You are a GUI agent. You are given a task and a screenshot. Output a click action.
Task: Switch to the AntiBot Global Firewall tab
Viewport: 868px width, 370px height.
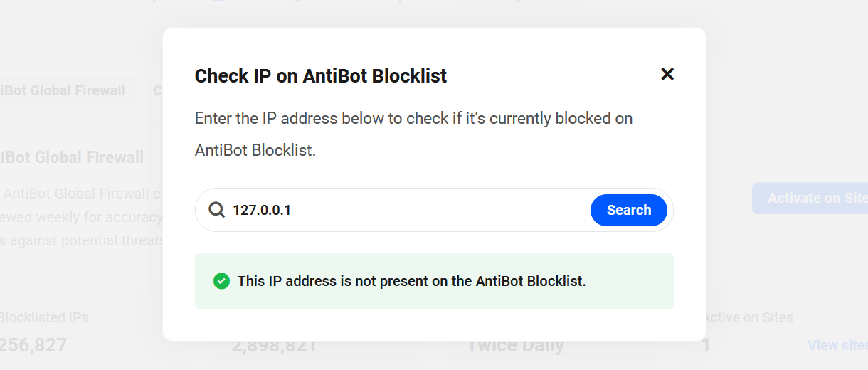tap(64, 90)
